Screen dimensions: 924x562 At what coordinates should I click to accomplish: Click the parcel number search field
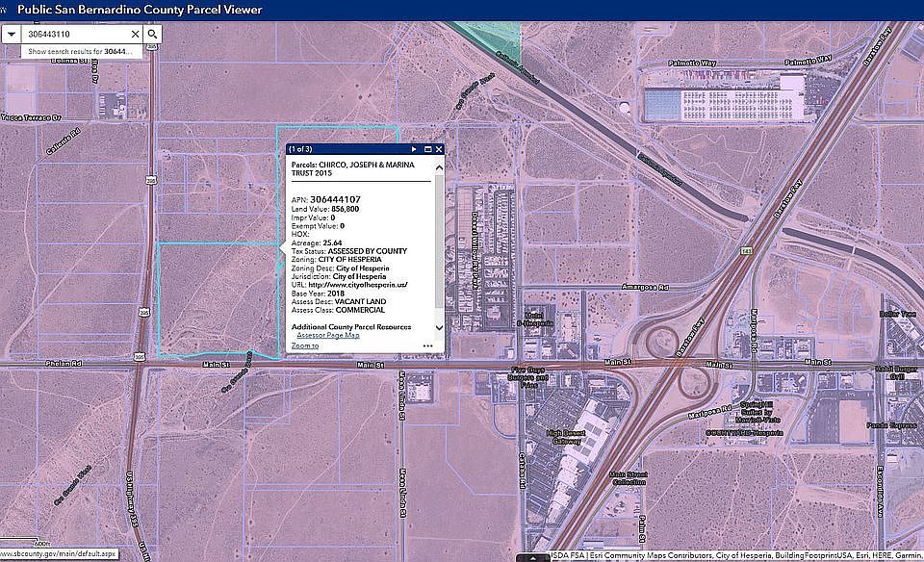point(75,35)
